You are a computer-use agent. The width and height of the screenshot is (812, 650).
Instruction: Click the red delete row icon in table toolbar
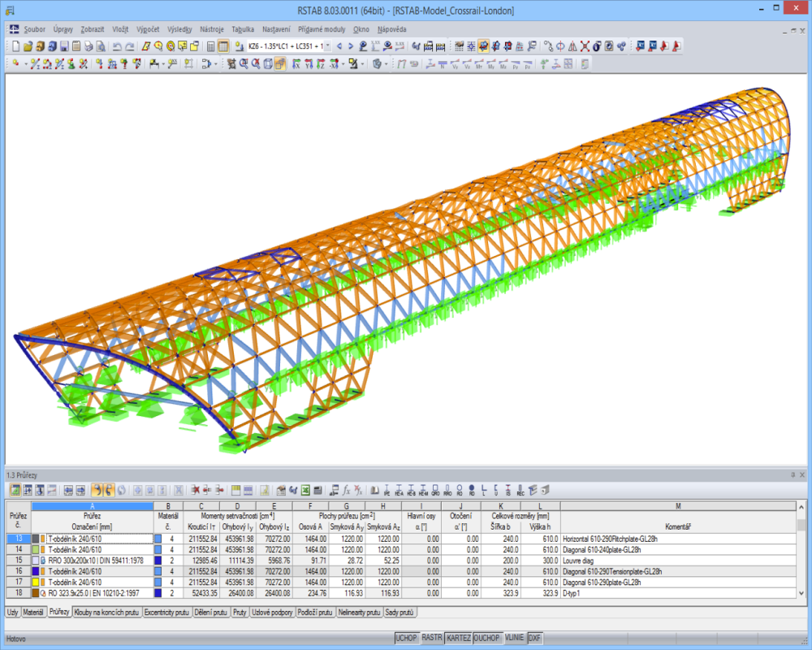click(195, 490)
